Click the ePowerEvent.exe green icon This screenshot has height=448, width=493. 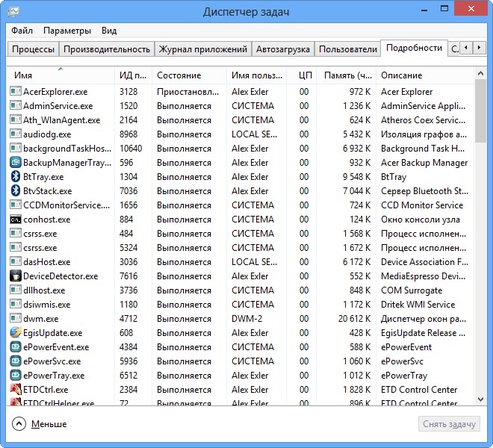16,347
